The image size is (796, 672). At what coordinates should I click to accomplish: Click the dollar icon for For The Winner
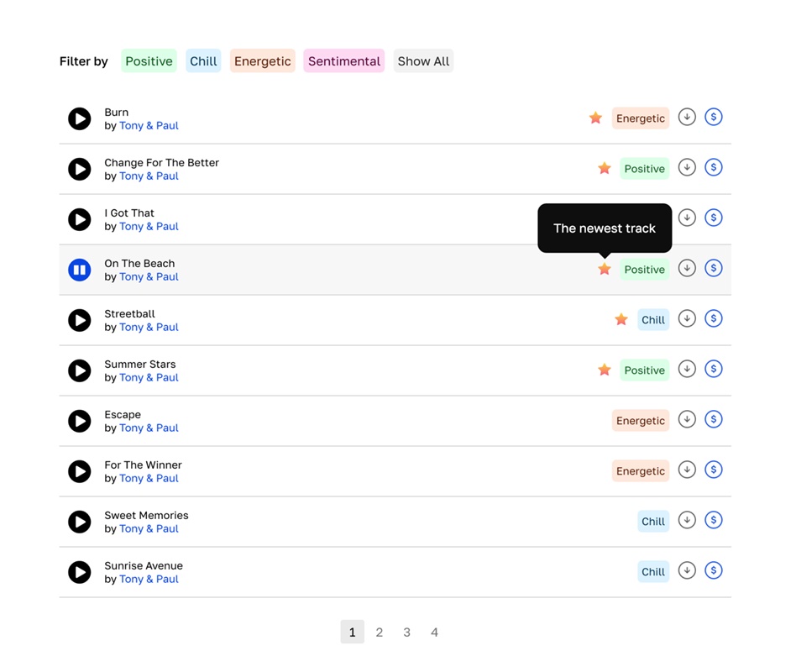point(714,470)
